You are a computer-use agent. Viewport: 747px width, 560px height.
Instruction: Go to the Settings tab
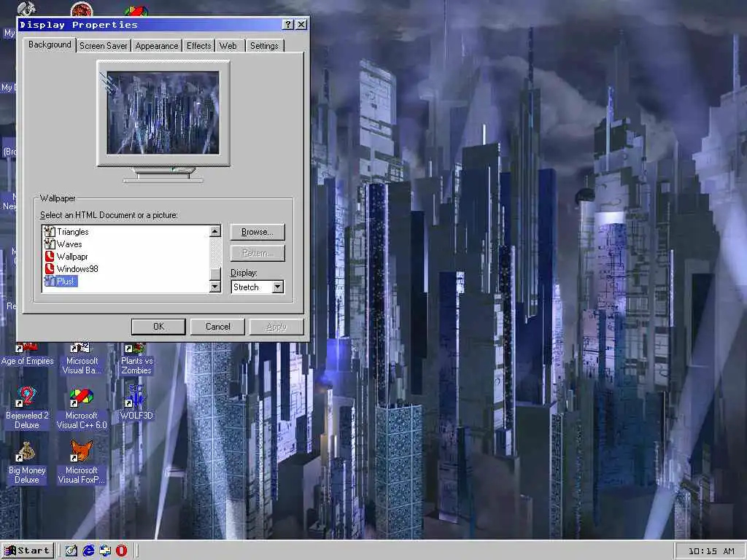click(x=264, y=46)
